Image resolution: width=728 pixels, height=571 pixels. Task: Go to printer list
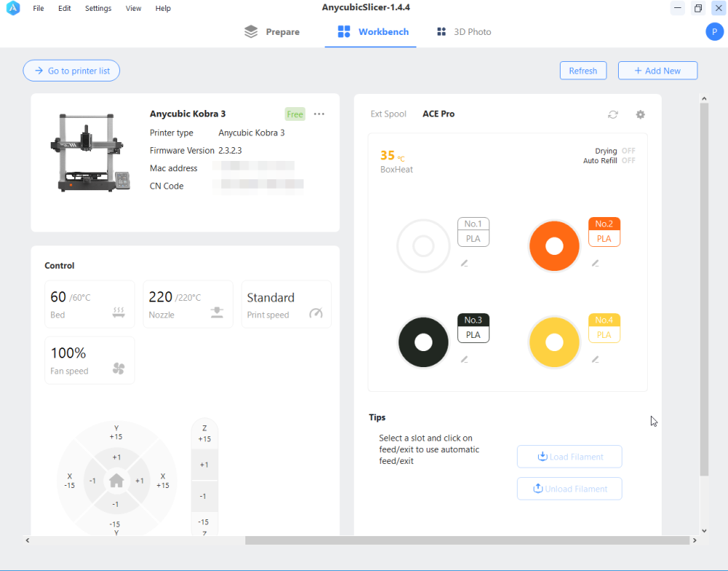[71, 71]
